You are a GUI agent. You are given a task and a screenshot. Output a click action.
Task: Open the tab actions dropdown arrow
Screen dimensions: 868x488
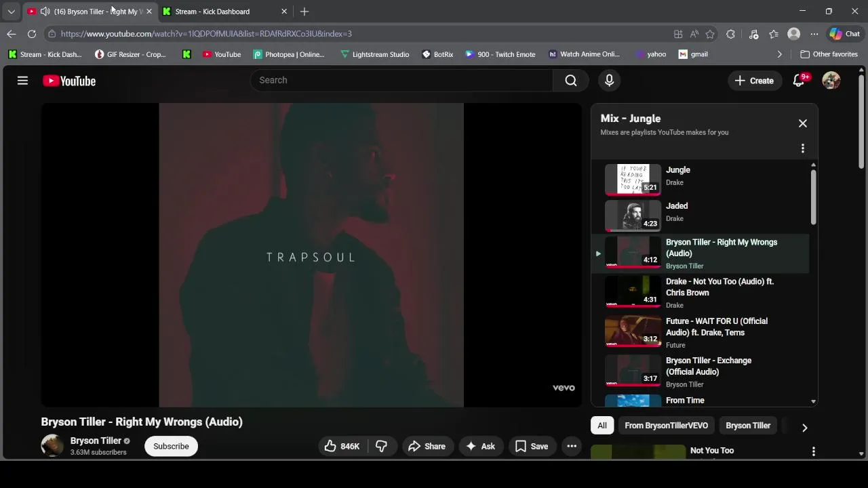click(x=11, y=12)
